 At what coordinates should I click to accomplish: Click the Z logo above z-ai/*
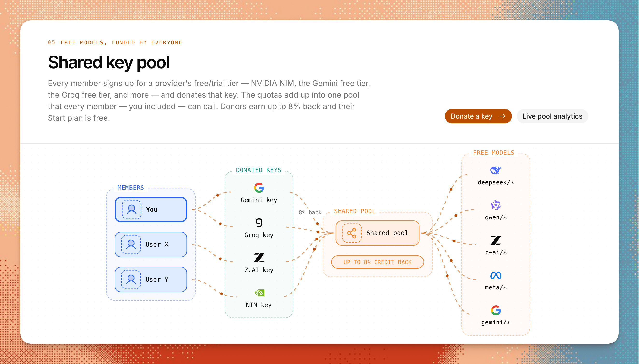point(496,240)
